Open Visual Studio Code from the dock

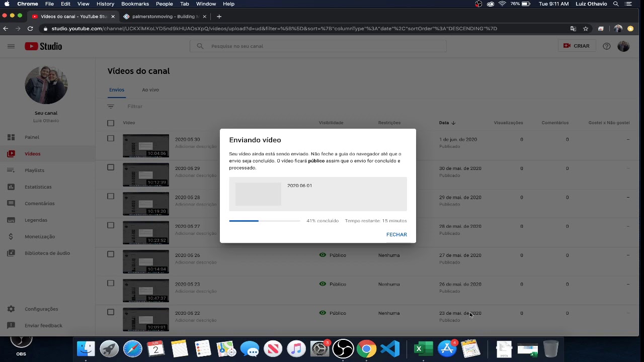[390, 348]
